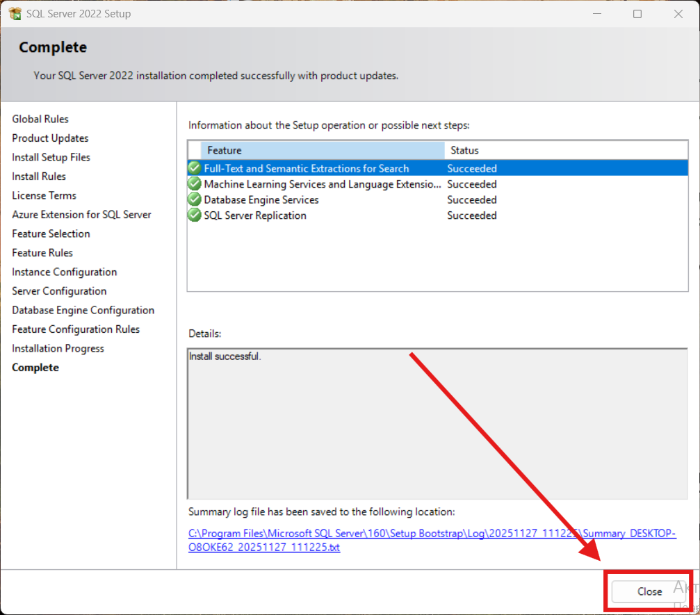Select the Machine Learning Services row
Viewport: 700px width, 615px height.
[322, 184]
